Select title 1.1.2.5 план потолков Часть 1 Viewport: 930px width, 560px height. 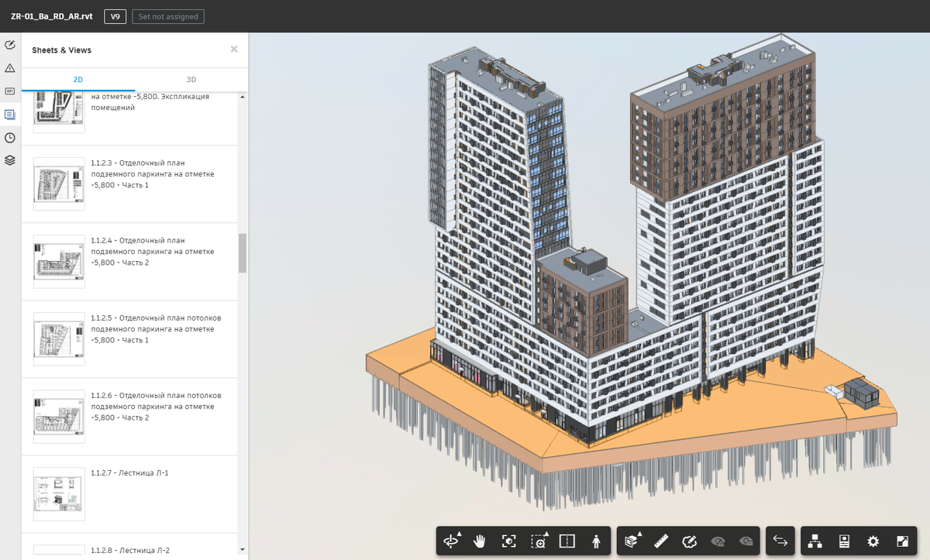(156, 329)
